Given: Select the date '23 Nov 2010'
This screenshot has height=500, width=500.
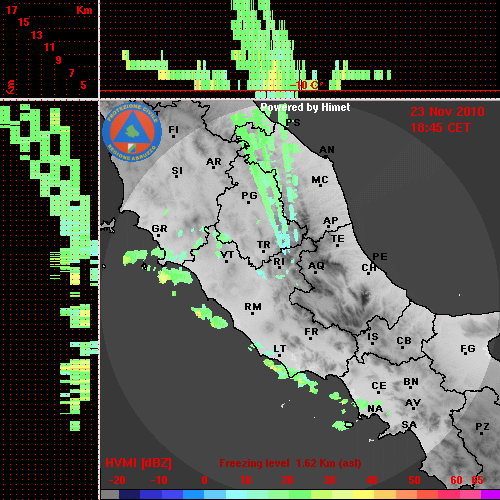Looking at the screenshot, I should point(447,112).
